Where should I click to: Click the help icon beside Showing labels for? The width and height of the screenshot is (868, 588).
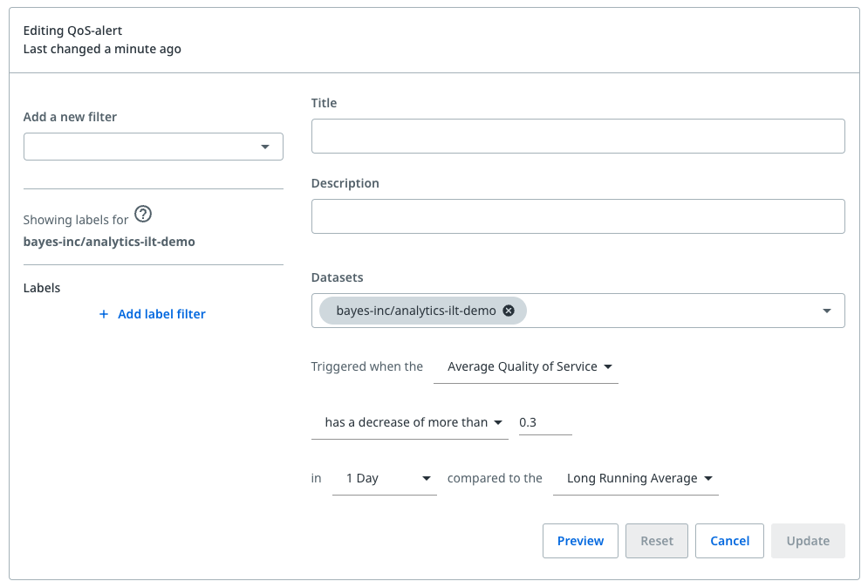click(x=144, y=215)
